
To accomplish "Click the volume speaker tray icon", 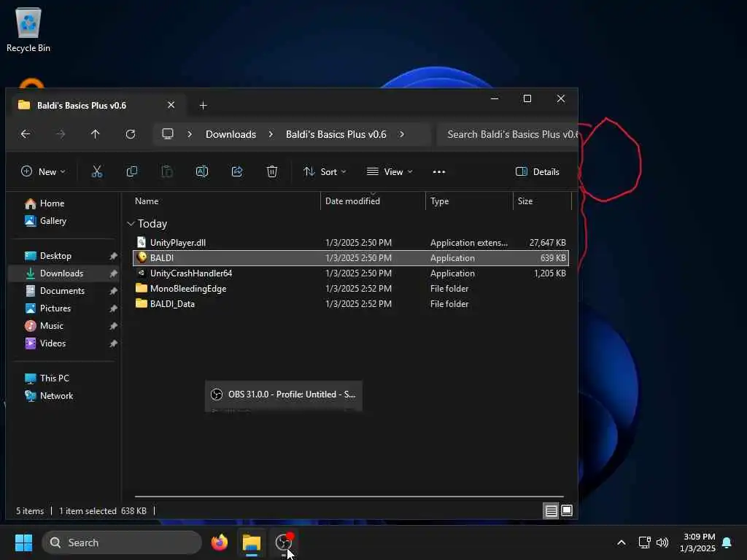I will [x=662, y=542].
